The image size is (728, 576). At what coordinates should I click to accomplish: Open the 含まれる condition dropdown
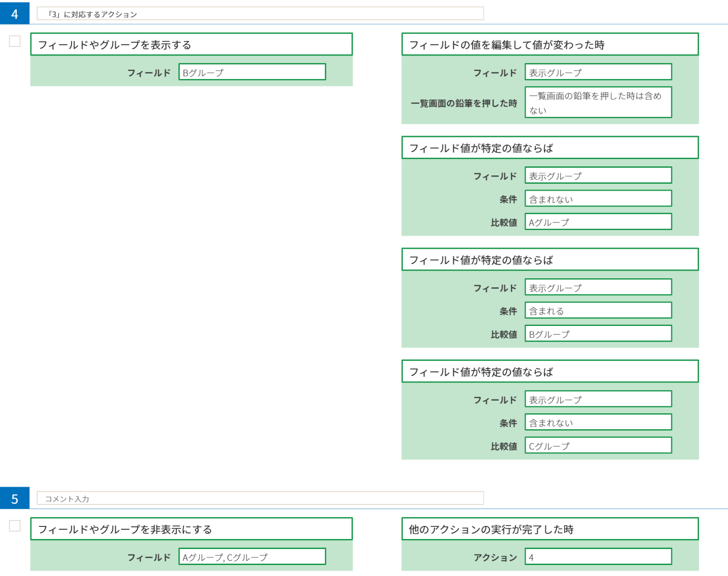(598, 311)
